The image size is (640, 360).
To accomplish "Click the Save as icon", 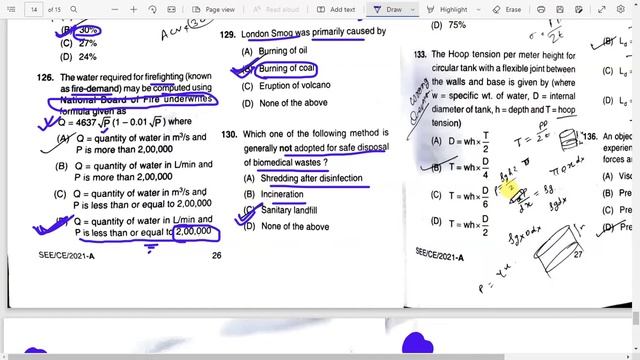I will coord(578,9).
